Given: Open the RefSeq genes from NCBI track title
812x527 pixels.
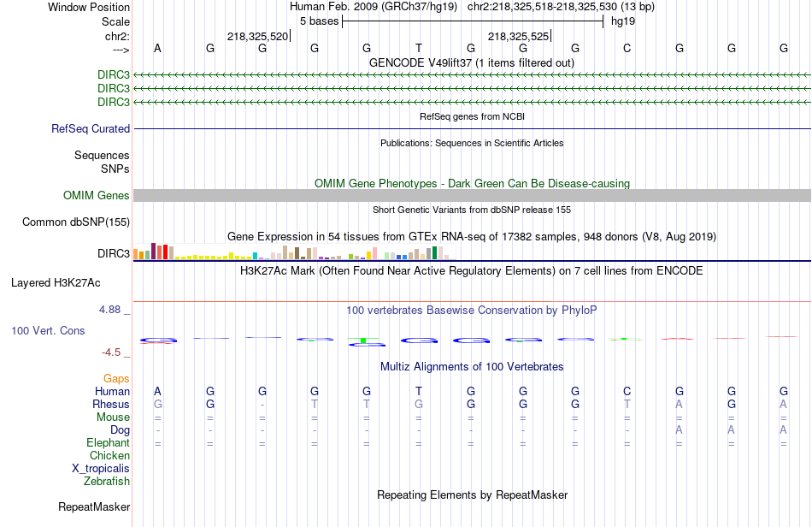Looking at the screenshot, I should [472, 116].
